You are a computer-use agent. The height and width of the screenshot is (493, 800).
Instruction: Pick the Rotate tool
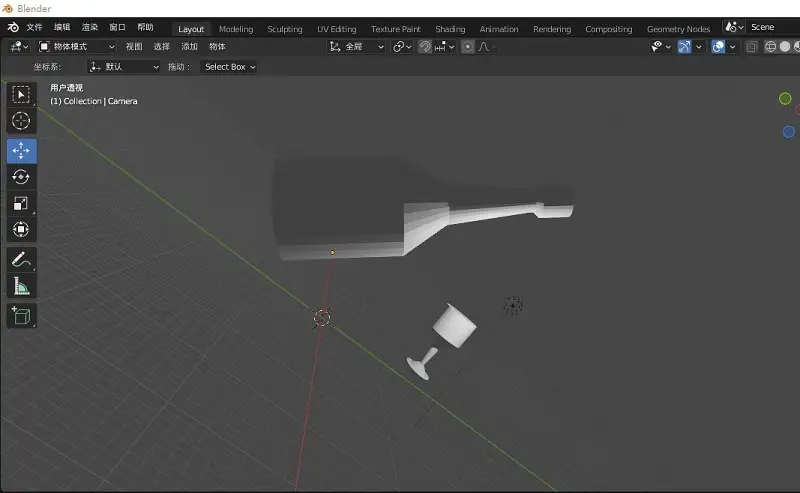(21, 177)
